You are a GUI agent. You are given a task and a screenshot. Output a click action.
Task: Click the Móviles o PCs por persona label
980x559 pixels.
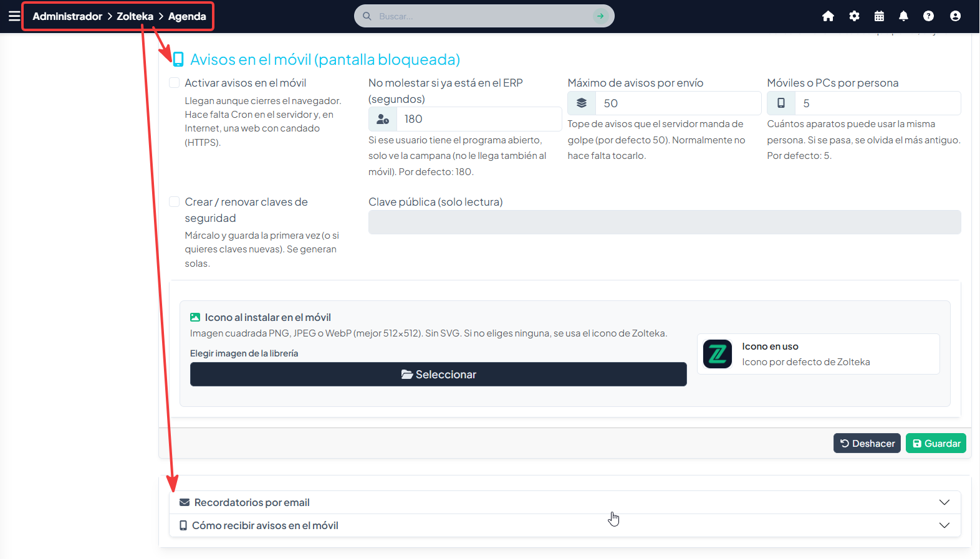(833, 83)
